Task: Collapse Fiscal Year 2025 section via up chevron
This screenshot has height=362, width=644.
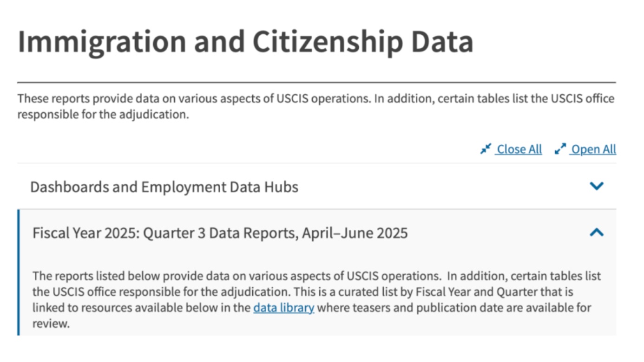Action: (x=596, y=232)
